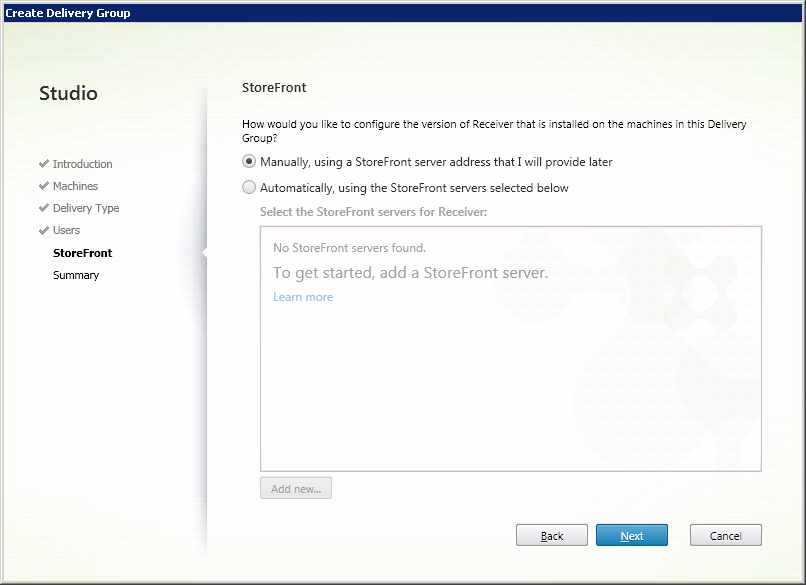Click the Add new... button
This screenshot has width=806, height=585.
point(296,488)
